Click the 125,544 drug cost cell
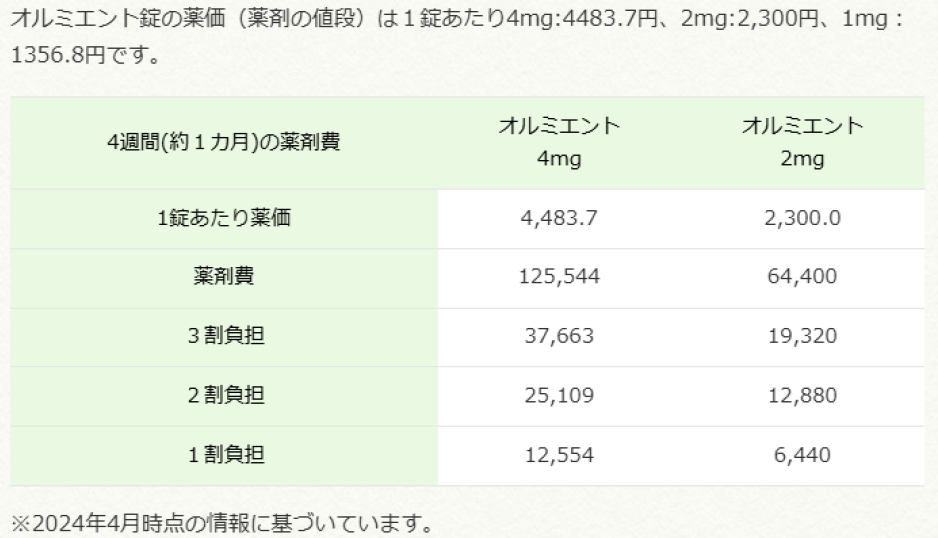This screenshot has width=938, height=538. (x=559, y=277)
